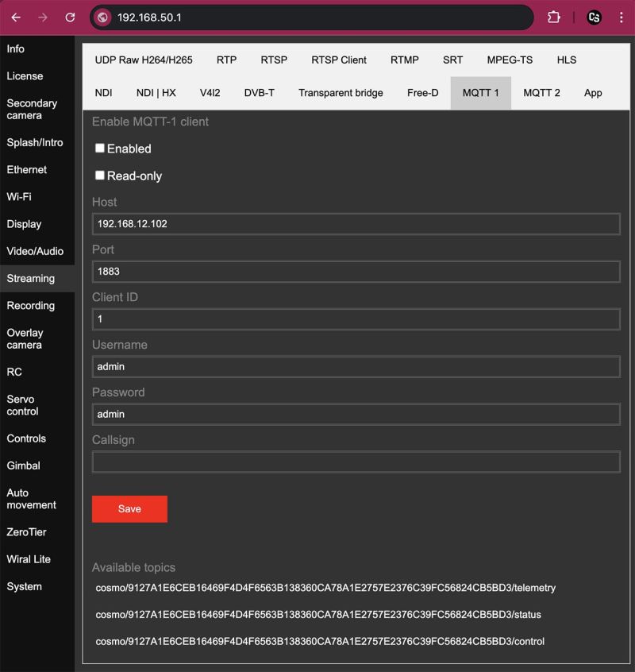
Task: Click the Port field showing 1883
Action: (356, 272)
